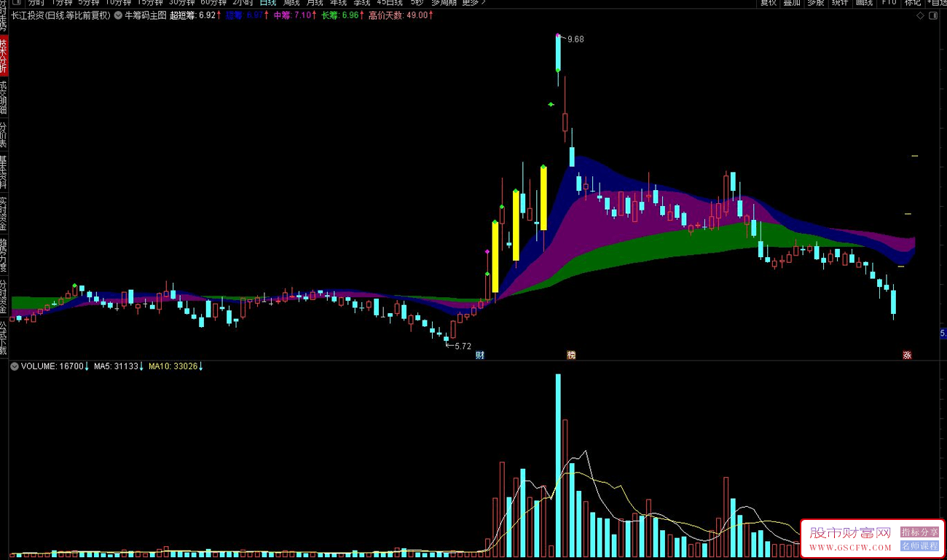This screenshot has width=947, height=560.
Task: Select the 月线 monthly chart tab
Action: pyautogui.click(x=314, y=2)
